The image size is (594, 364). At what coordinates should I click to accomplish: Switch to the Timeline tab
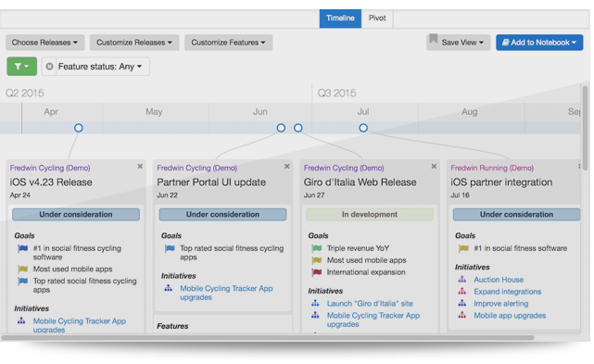click(x=340, y=19)
